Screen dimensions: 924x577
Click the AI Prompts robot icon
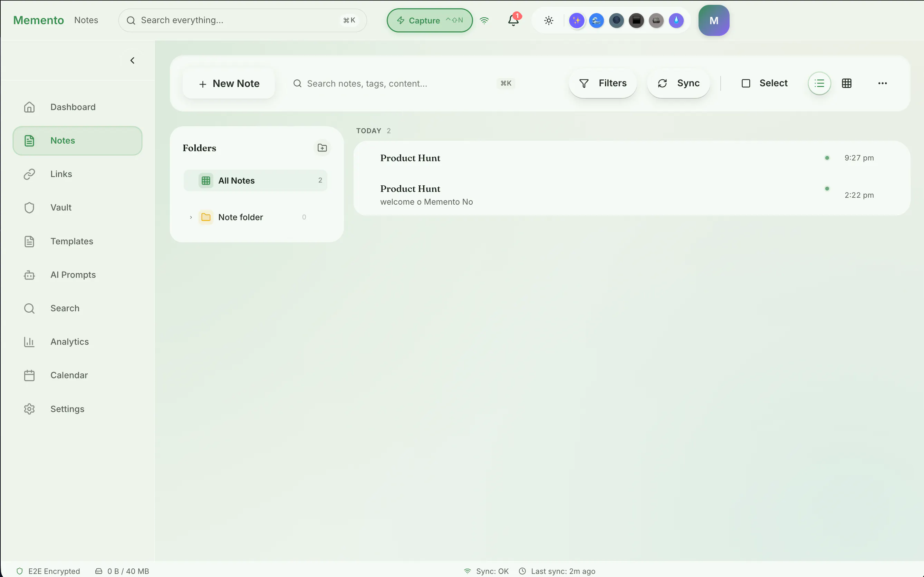29,275
